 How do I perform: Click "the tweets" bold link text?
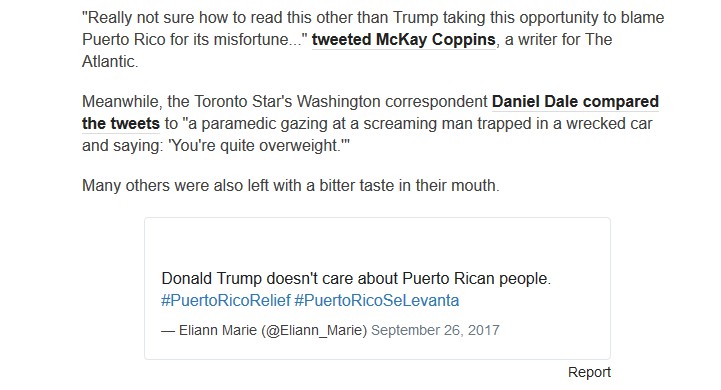[x=121, y=123]
